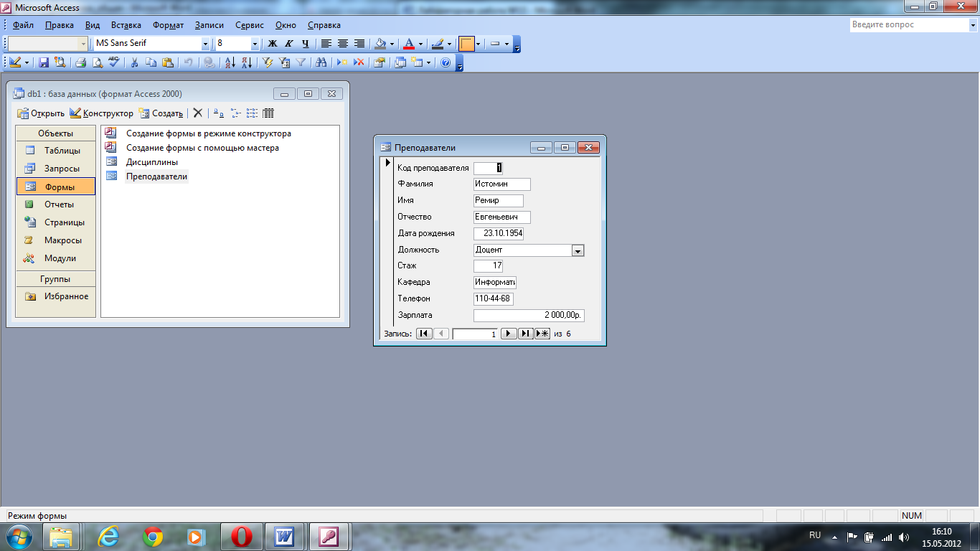Expand the fill color dropdown arrow
The height and width of the screenshot is (551, 980).
coord(392,44)
